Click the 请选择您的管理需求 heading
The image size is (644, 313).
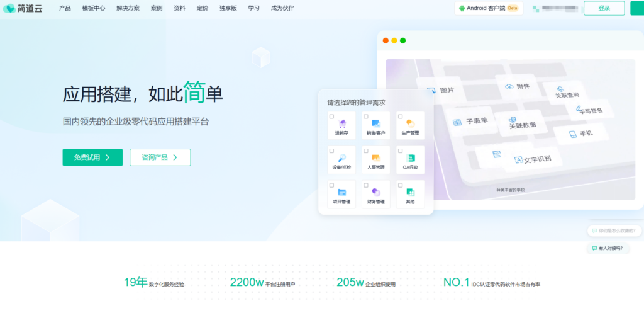356,103
